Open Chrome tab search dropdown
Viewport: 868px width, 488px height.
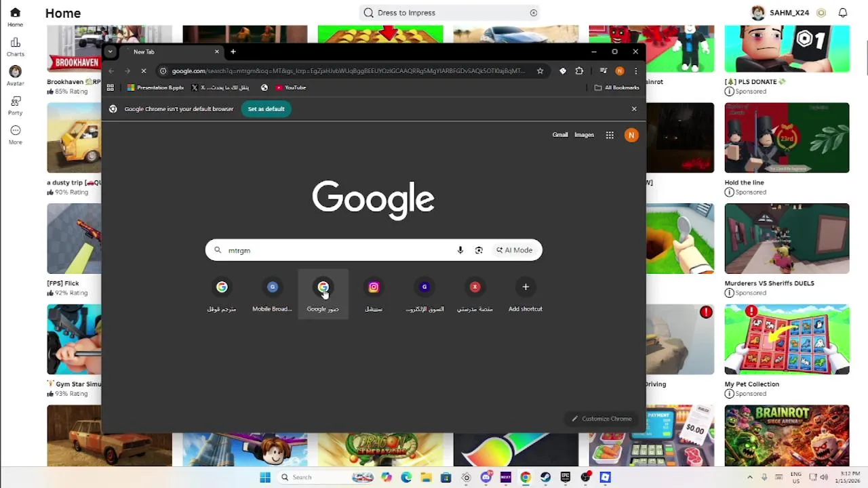[x=110, y=52]
